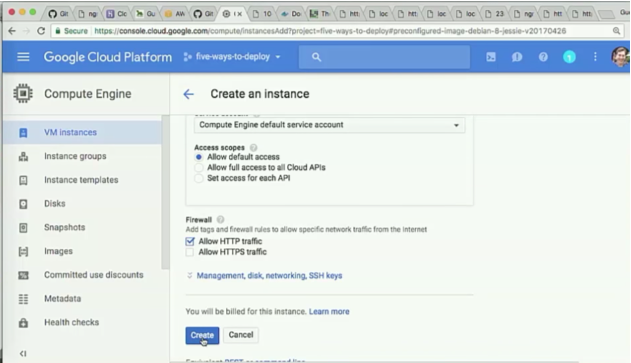
Task: Go back with the Create an instance arrow
Action: (188, 94)
